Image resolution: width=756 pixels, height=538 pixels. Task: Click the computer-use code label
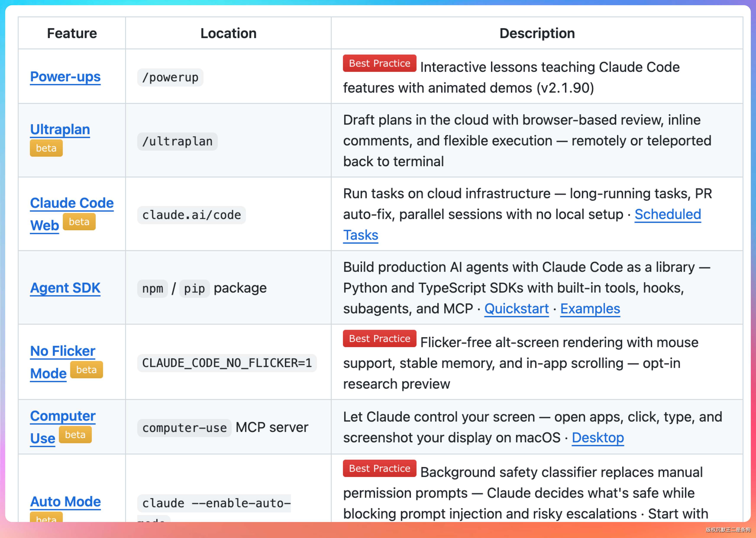pyautogui.click(x=184, y=428)
